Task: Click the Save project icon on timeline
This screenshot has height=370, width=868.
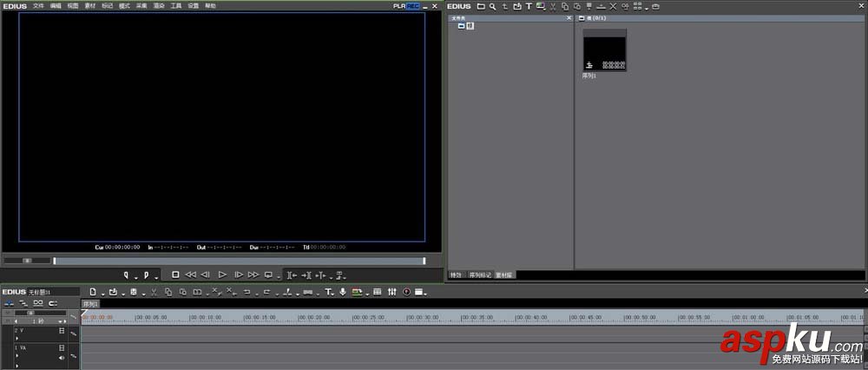Action: tap(134, 292)
